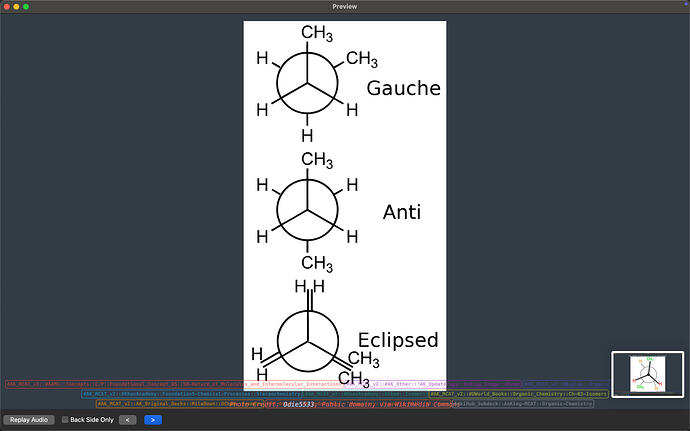This screenshot has width=690, height=431.
Task: Maximize the Preview window with green button
Action: tap(26, 7)
